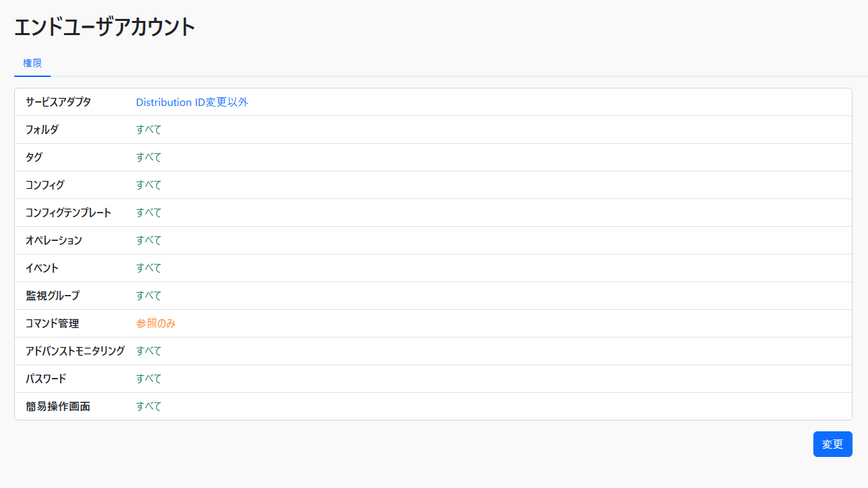The height and width of the screenshot is (488, 868).
Task: Select the コマンド管理 row label
Action: pos(52,323)
